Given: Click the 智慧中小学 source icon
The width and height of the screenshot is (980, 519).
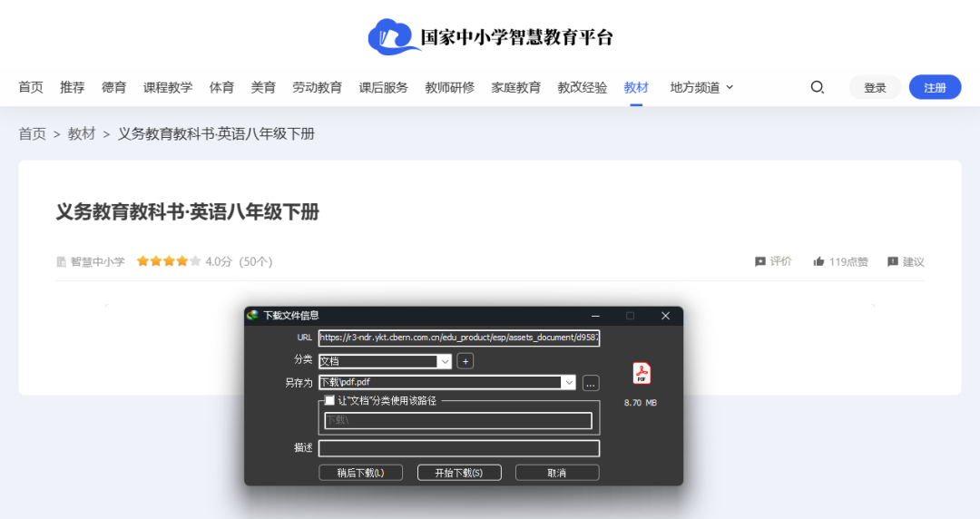Looking at the screenshot, I should tap(62, 262).
